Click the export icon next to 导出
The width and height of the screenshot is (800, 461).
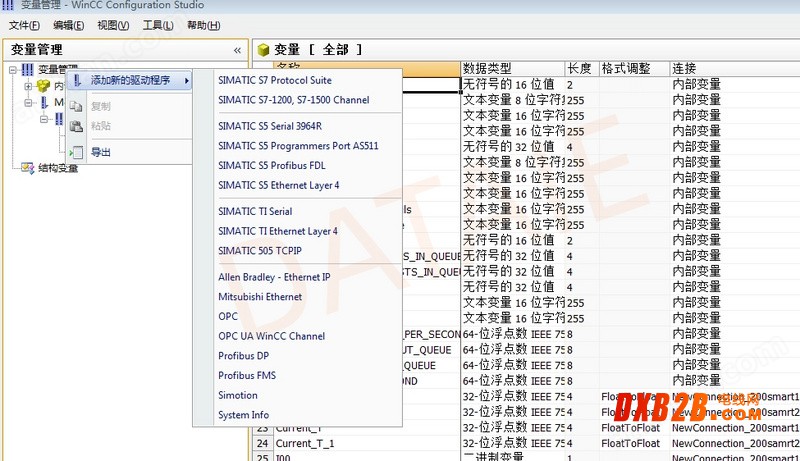(x=76, y=152)
